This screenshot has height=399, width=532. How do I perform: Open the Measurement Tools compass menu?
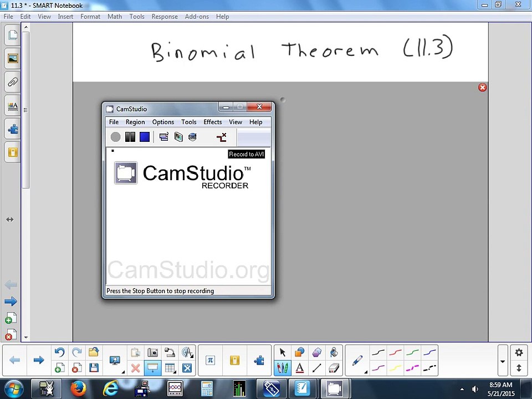(187, 352)
